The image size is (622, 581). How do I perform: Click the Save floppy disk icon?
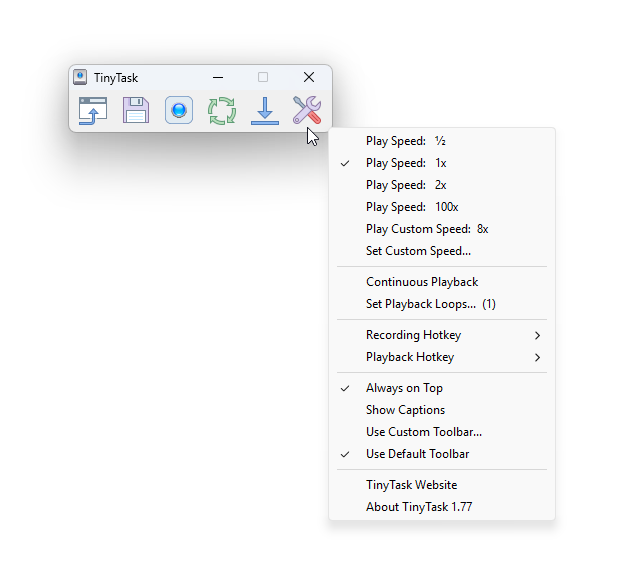[136, 110]
